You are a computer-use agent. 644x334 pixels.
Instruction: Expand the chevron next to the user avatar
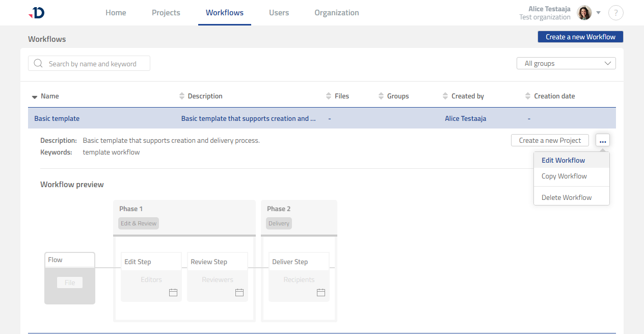coord(599,13)
